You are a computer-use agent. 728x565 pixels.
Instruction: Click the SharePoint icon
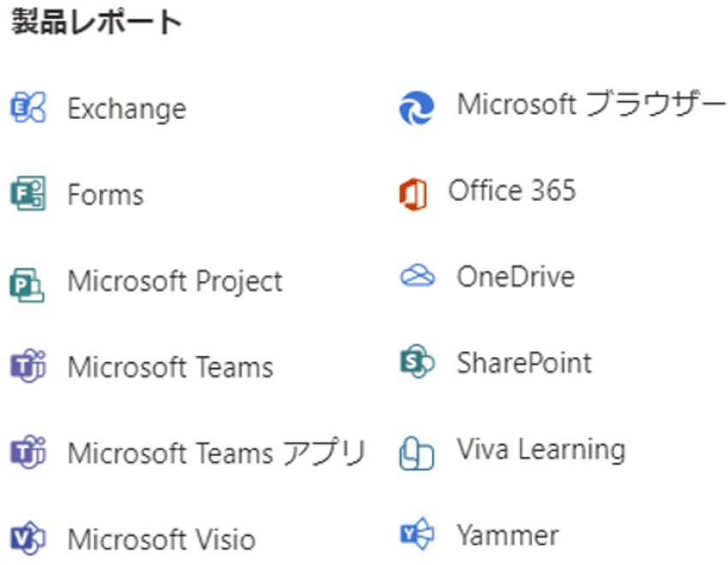coord(417,361)
